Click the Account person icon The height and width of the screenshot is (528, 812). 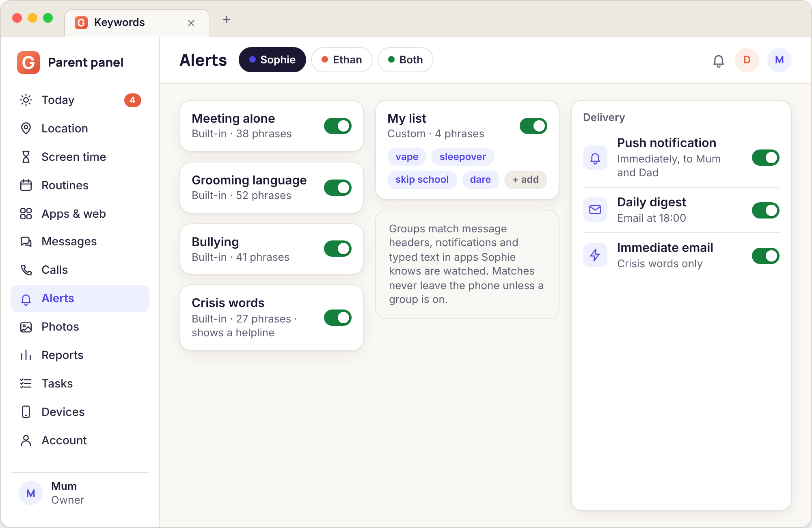click(x=26, y=440)
